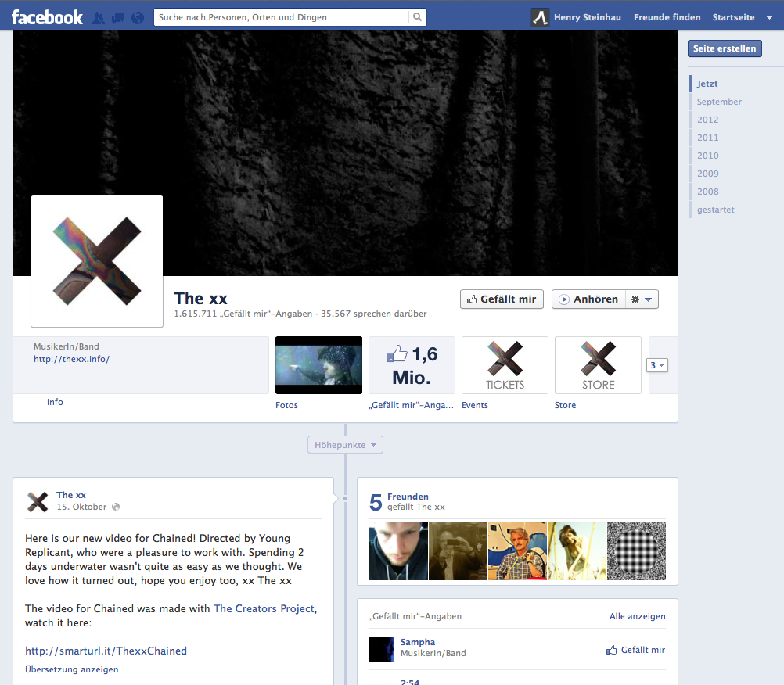Open messages icon in top bar

(x=118, y=18)
